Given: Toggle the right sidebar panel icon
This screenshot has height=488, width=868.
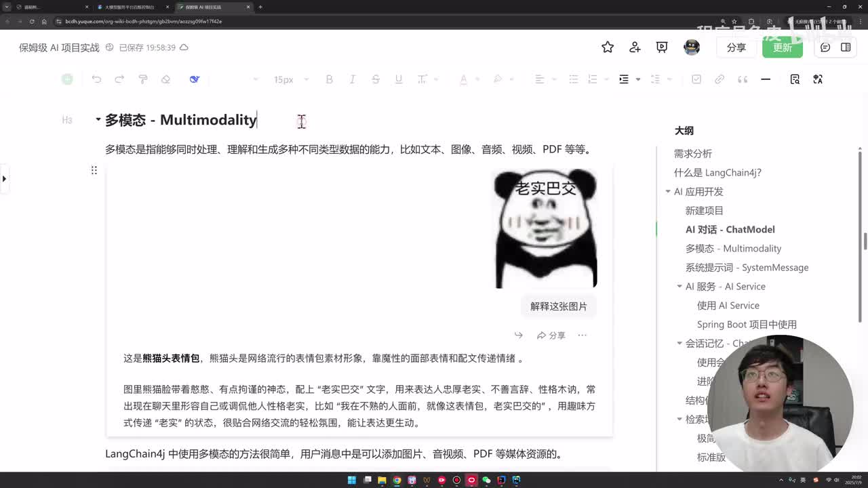Looking at the screenshot, I should click(846, 47).
